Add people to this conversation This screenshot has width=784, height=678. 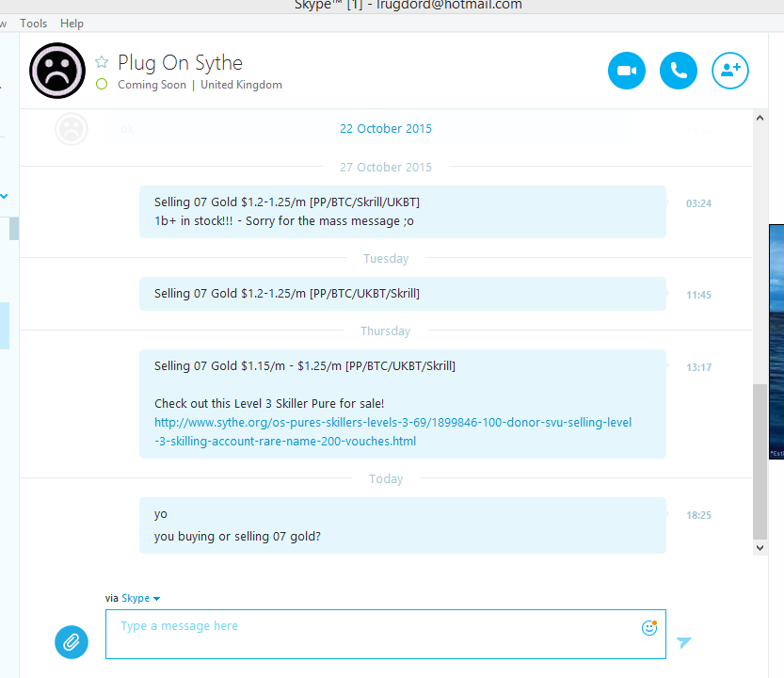pos(730,71)
